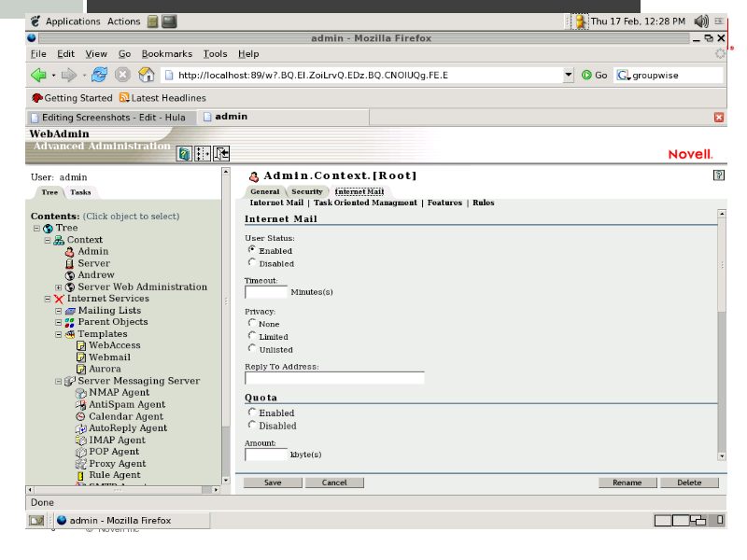Image resolution: width=747 pixels, height=560 pixels.
Task: Click the Cancel button
Action: tap(334, 483)
